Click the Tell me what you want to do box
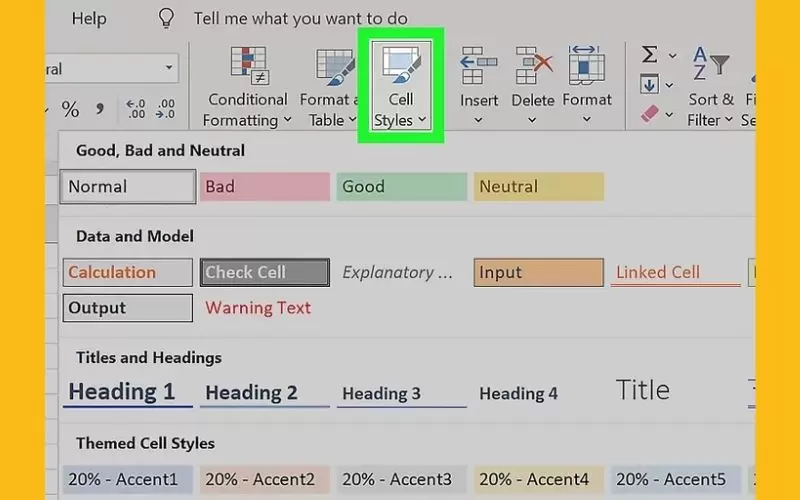The image size is (800, 500). (x=301, y=19)
